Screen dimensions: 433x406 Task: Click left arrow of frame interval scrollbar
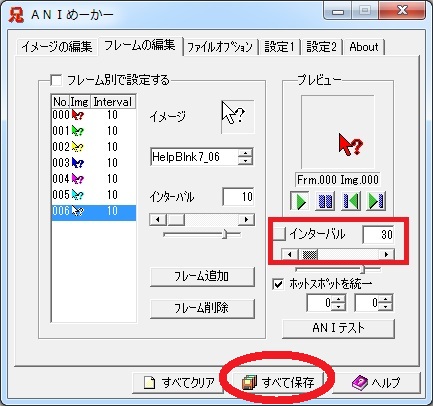pyautogui.click(x=158, y=220)
